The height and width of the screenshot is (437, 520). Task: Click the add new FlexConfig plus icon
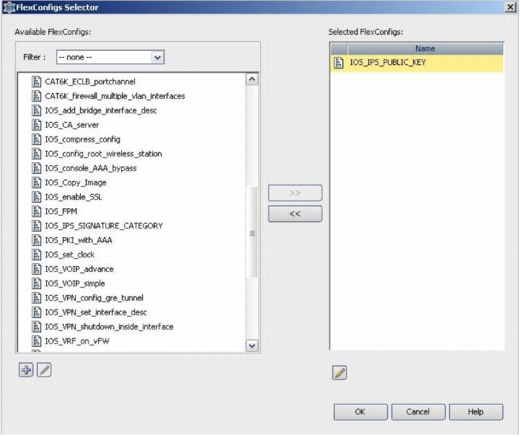[x=26, y=371]
